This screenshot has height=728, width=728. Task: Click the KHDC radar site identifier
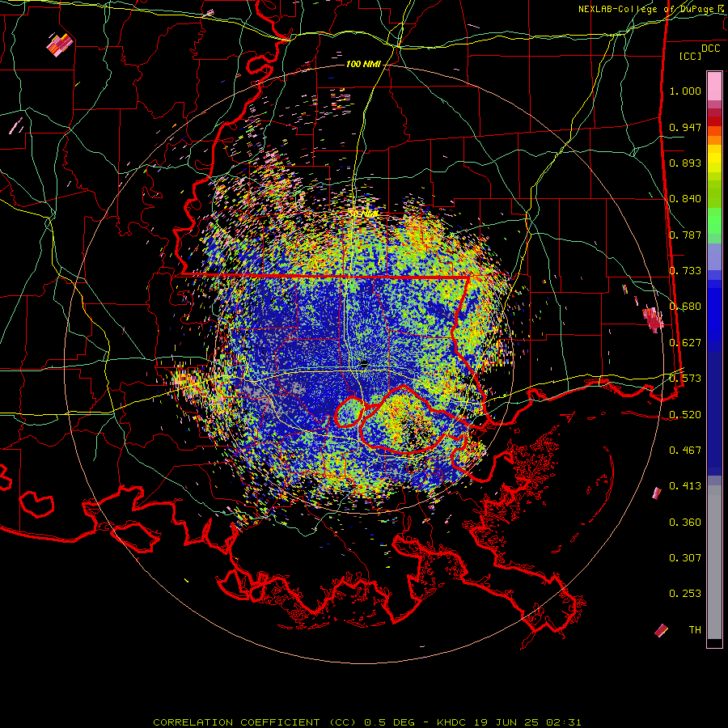pyautogui.click(x=453, y=722)
